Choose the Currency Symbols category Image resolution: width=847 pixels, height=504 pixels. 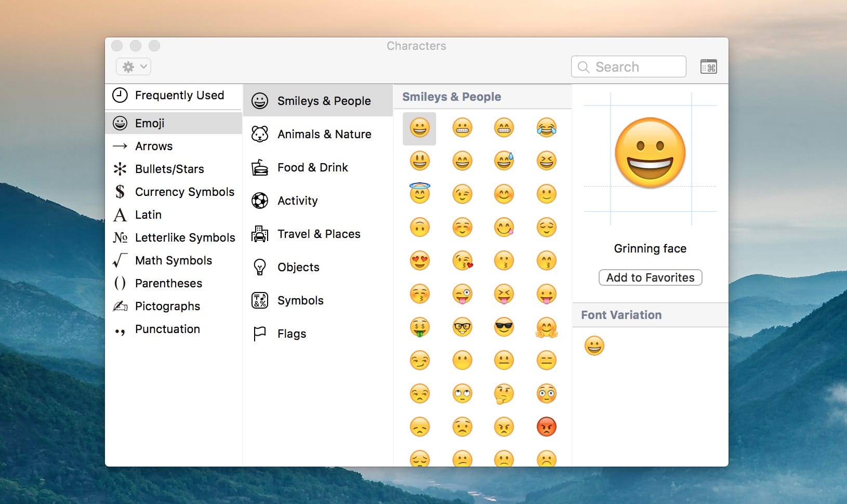tap(184, 192)
